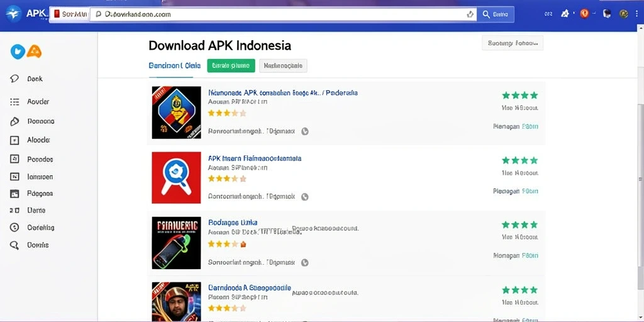Viewport: 644px width, 322px height.
Task: Open the red magnifier app thumbnail
Action: tap(176, 177)
